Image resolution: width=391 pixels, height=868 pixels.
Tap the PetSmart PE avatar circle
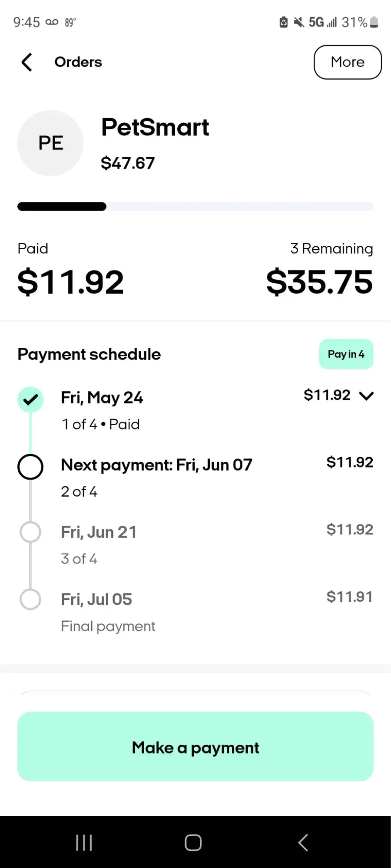[x=50, y=143]
